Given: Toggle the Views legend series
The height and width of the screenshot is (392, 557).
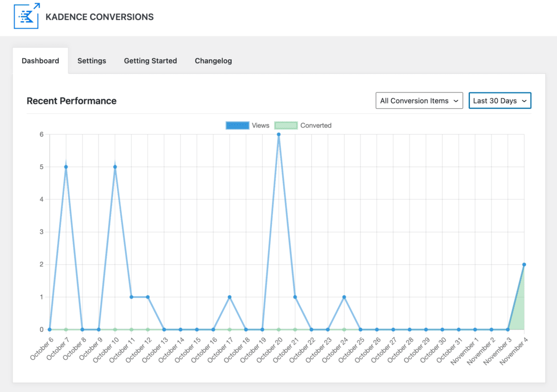Looking at the screenshot, I should (260, 126).
